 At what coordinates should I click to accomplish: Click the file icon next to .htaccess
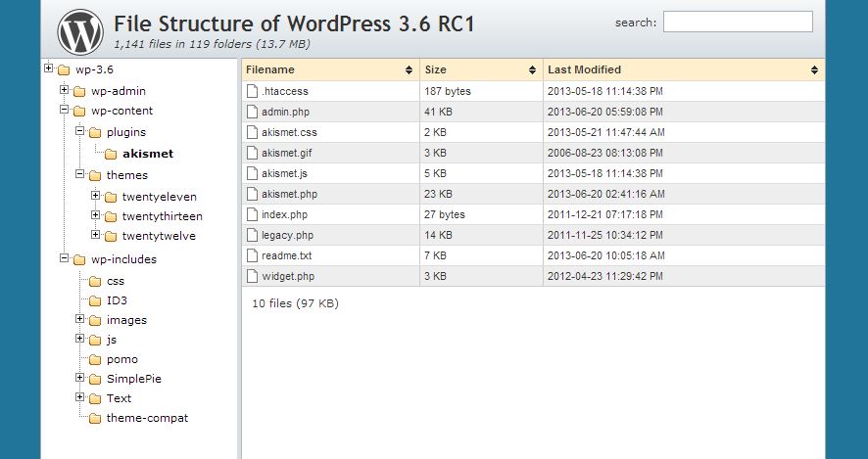coord(253,91)
